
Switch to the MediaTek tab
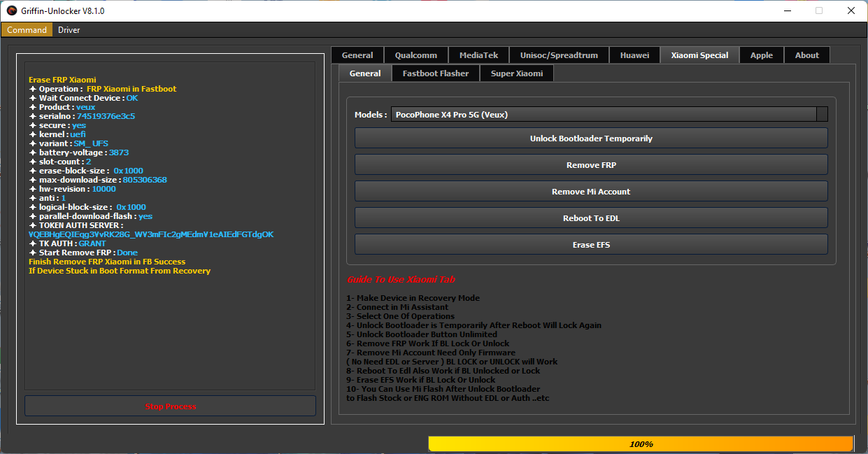click(478, 55)
